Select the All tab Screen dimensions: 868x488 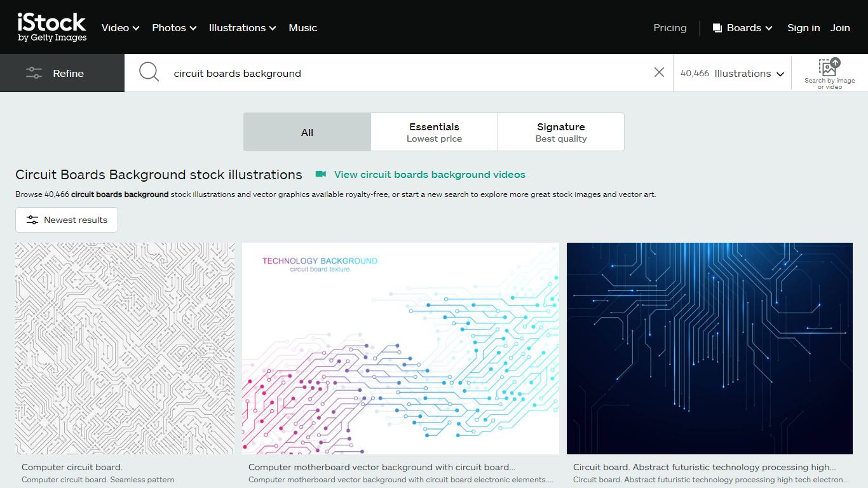[x=307, y=132]
